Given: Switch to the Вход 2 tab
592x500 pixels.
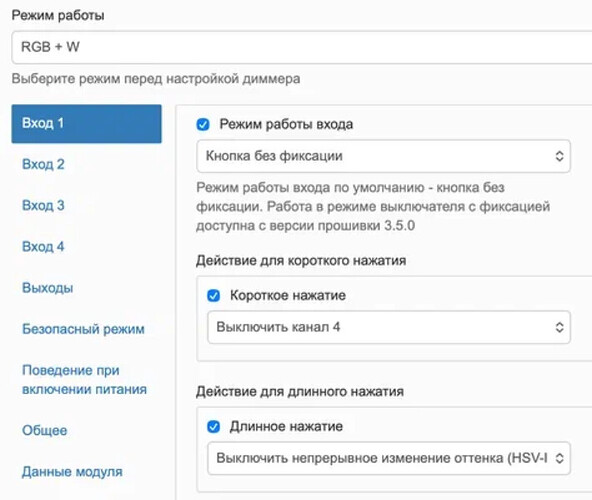Looking at the screenshot, I should pyautogui.click(x=43, y=164).
